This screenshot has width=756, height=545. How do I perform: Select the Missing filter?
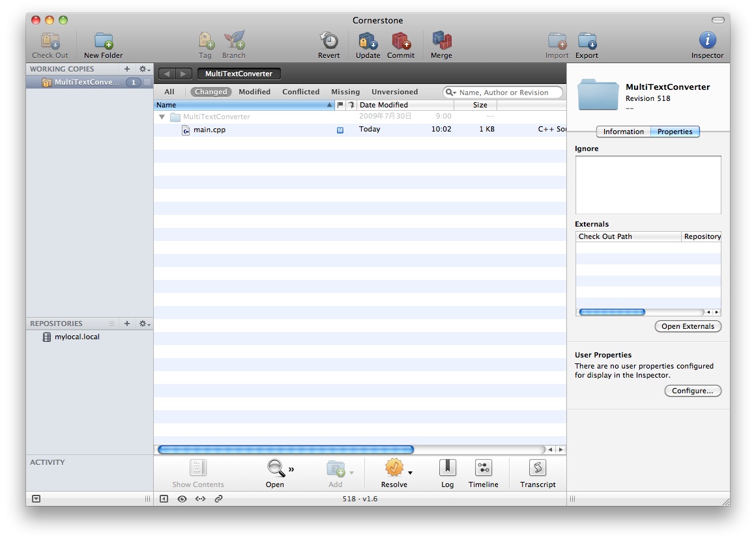pos(345,92)
